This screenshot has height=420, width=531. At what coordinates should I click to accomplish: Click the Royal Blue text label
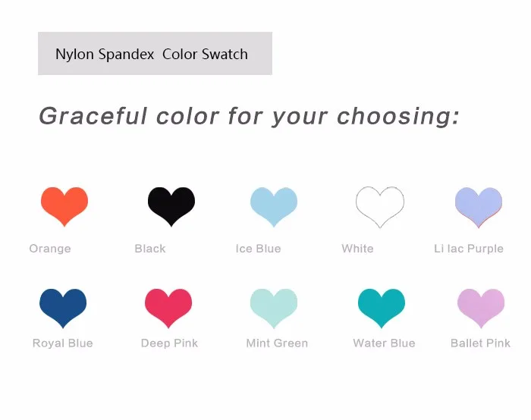click(63, 343)
